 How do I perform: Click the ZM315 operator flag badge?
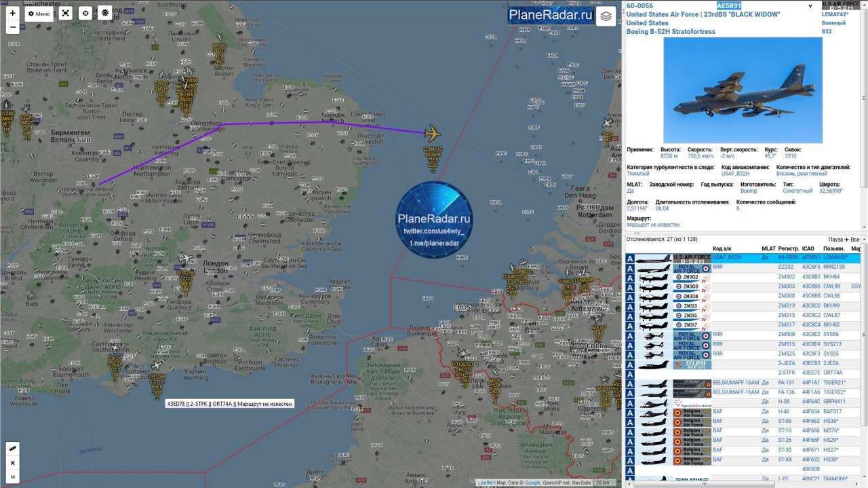pyautogui.click(x=692, y=316)
